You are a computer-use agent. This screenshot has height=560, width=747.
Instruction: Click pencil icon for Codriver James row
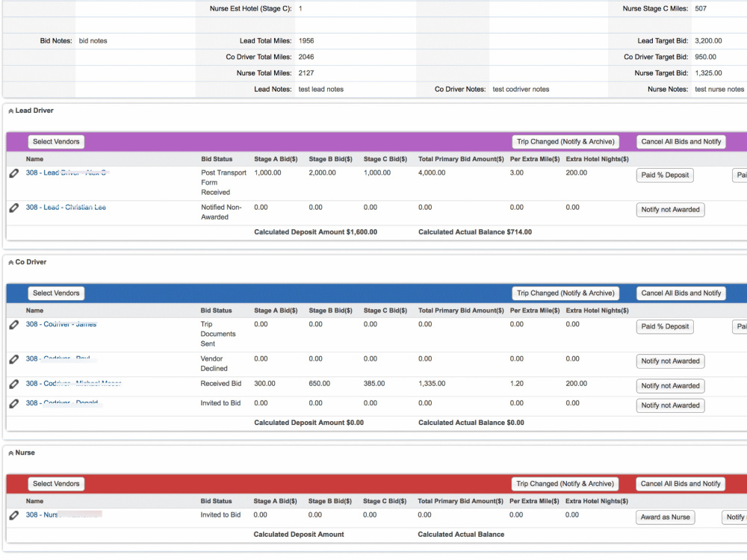pos(14,325)
